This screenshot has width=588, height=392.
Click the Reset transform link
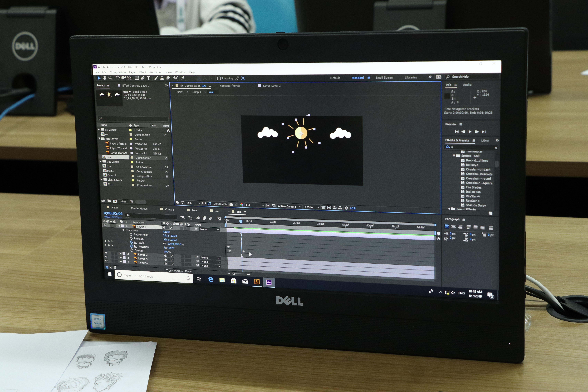pos(166,232)
